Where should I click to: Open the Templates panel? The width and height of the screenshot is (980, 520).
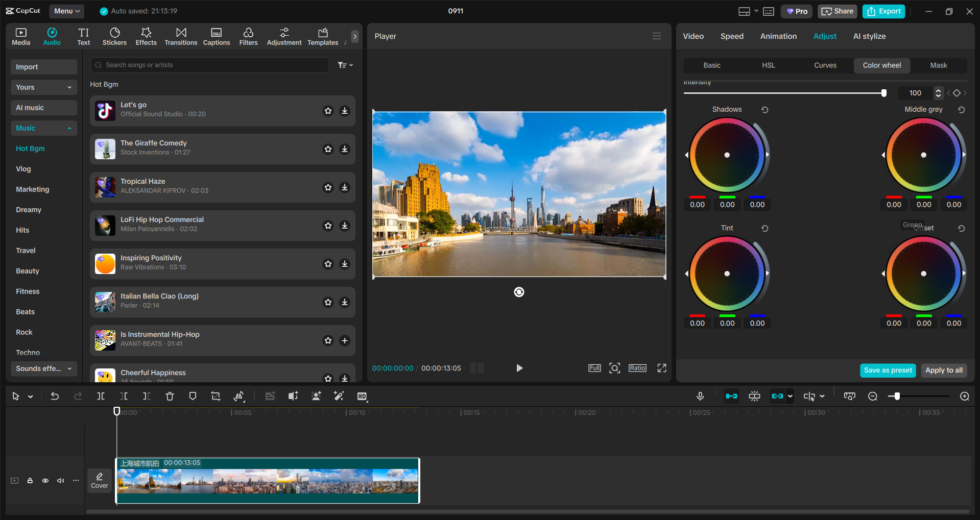[x=322, y=36]
